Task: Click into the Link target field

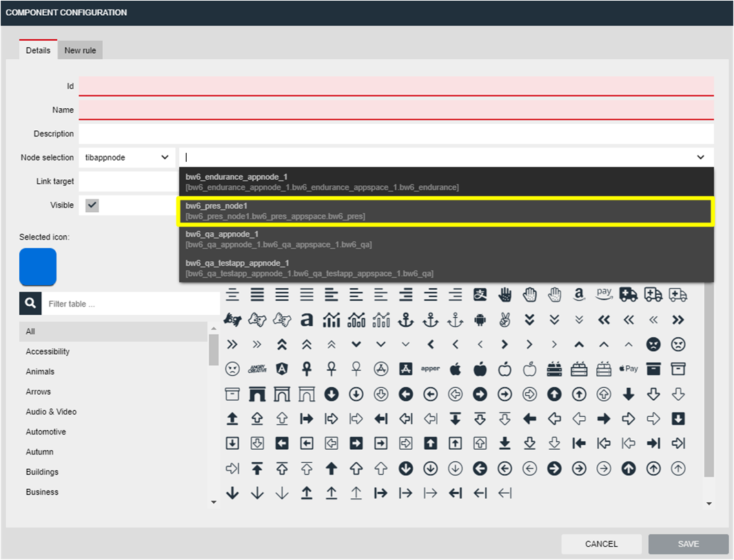Action: click(x=128, y=181)
